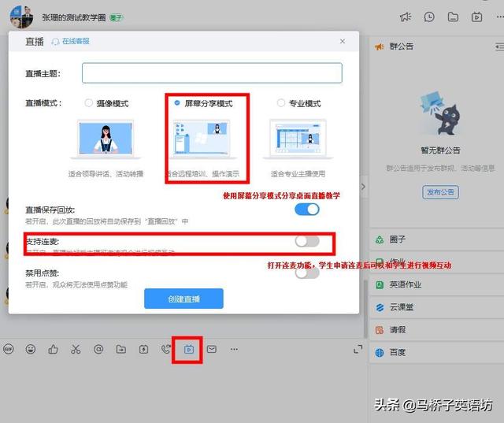Select 摄像模式 radio button
Viewport: 504px width, 423px height.
[88, 103]
